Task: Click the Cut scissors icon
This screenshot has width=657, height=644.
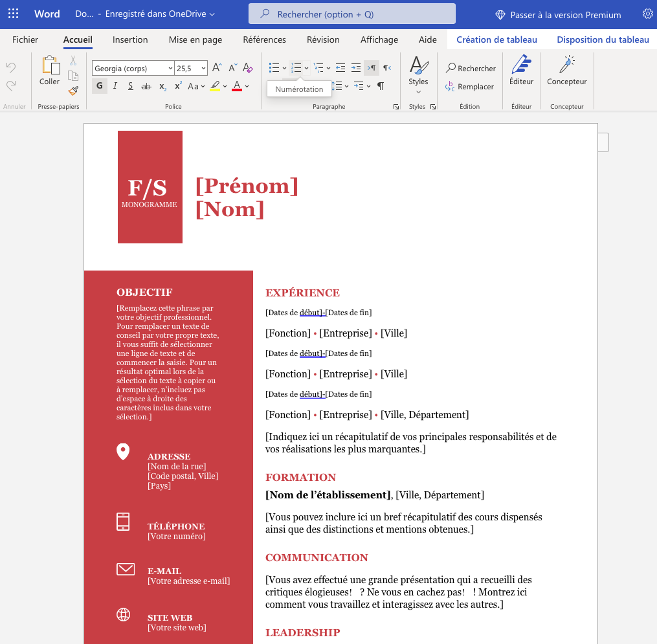Action: pos(73,61)
